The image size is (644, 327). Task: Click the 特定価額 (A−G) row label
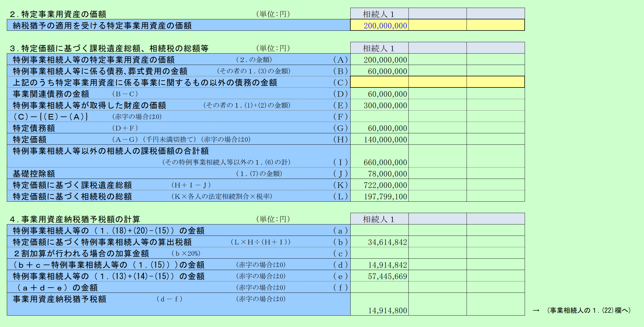(x=30, y=140)
